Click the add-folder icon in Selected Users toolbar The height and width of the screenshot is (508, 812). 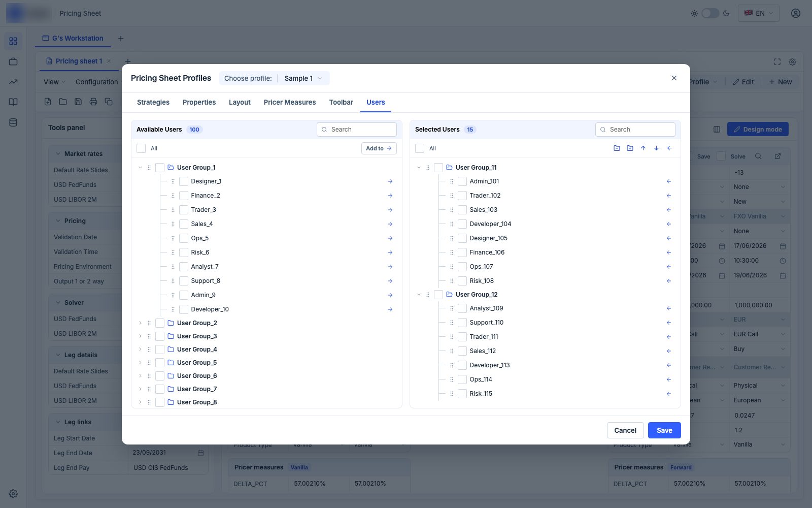pos(630,148)
